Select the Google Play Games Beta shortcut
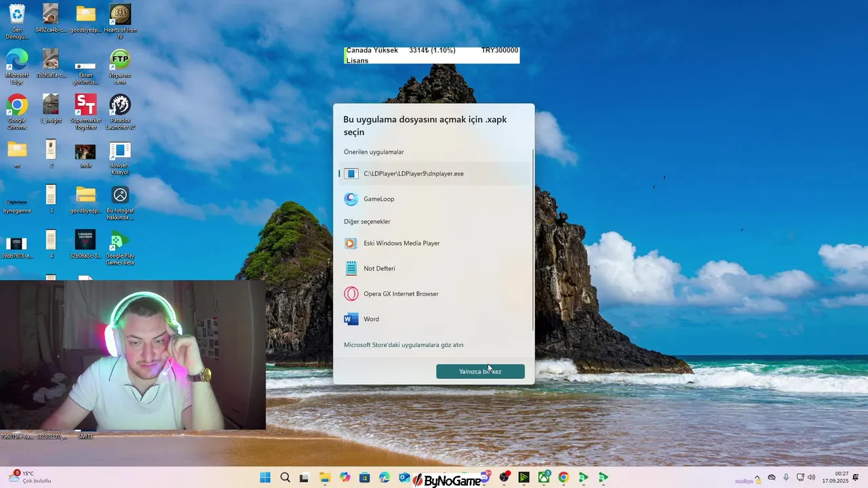This screenshot has height=488, width=868. click(x=120, y=247)
